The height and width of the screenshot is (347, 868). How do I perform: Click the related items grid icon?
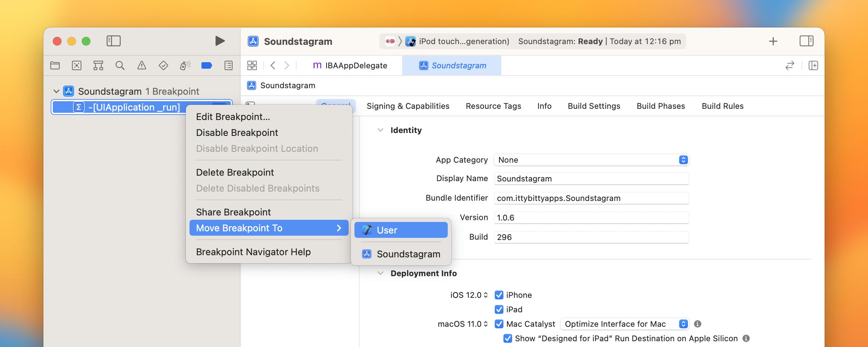pos(252,65)
